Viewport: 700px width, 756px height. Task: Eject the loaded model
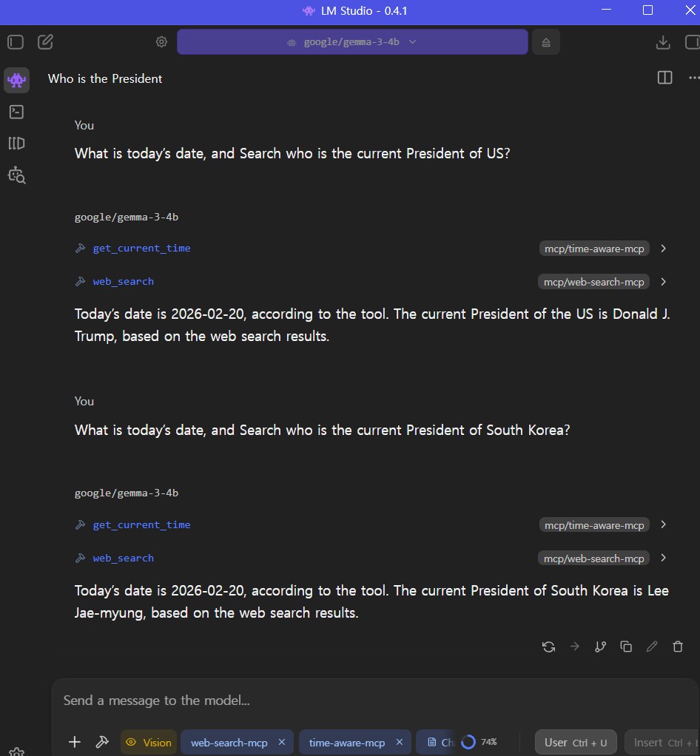click(545, 42)
